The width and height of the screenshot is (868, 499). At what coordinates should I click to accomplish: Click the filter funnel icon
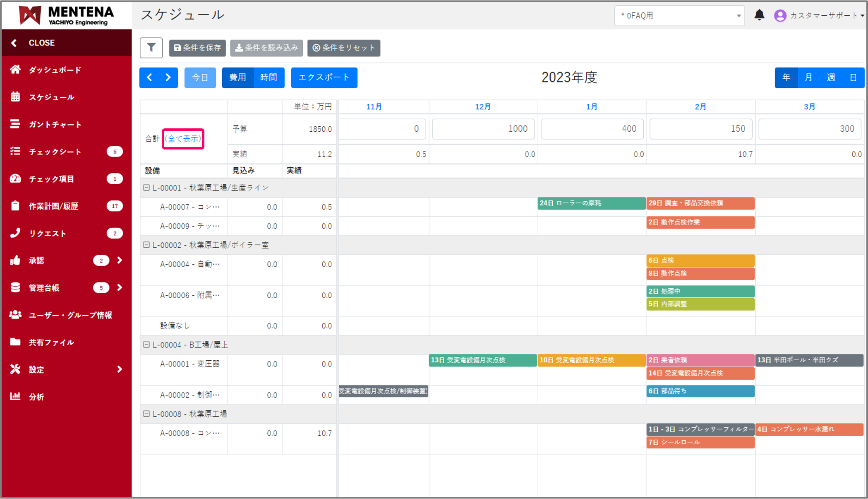[151, 48]
